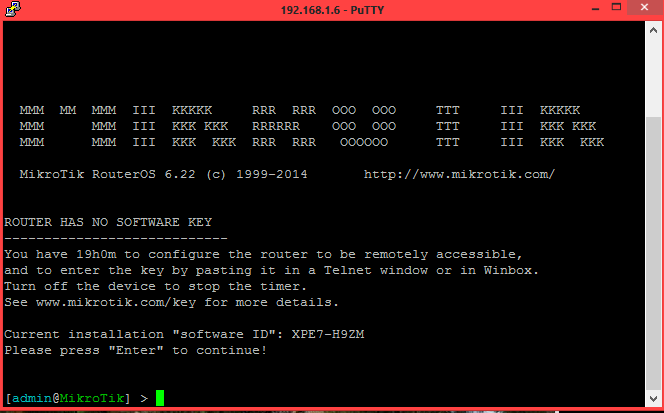The image size is (664, 413).
Task: Click the word "Winbox" in the terminal
Action: coord(507,270)
